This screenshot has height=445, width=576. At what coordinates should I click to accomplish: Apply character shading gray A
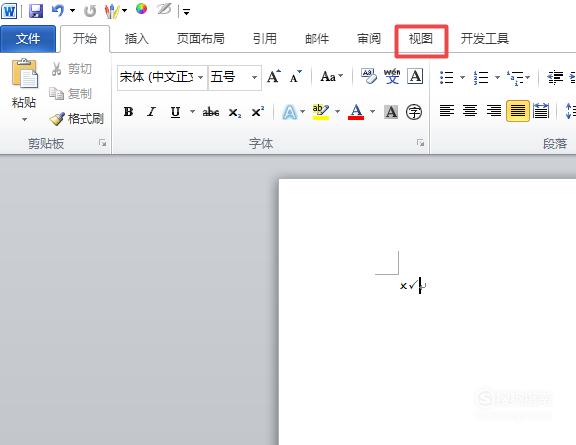(x=391, y=112)
